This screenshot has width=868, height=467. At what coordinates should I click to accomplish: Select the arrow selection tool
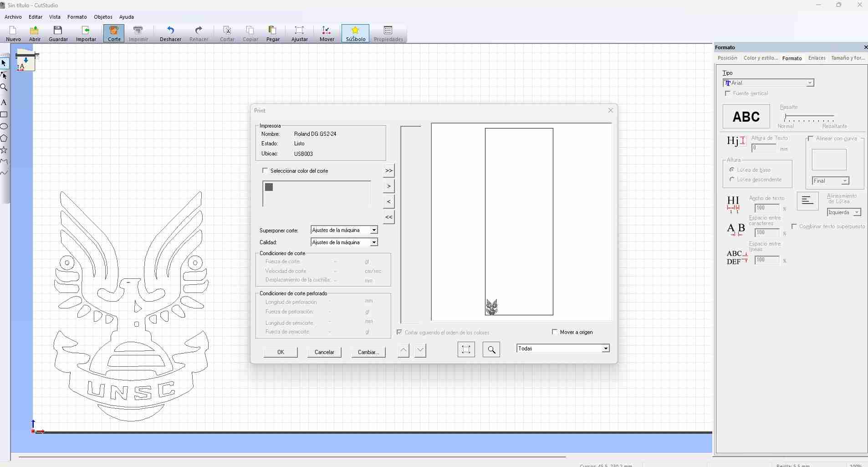click(x=4, y=63)
